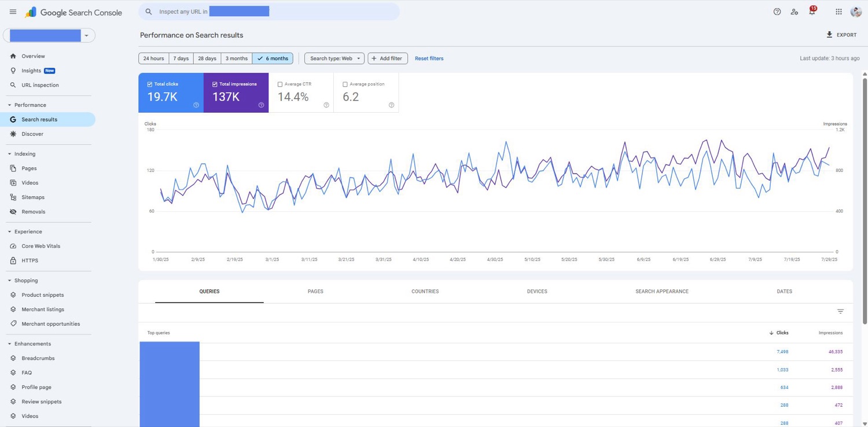Open the hamburger main menu
The image size is (868, 427).
[13, 12]
